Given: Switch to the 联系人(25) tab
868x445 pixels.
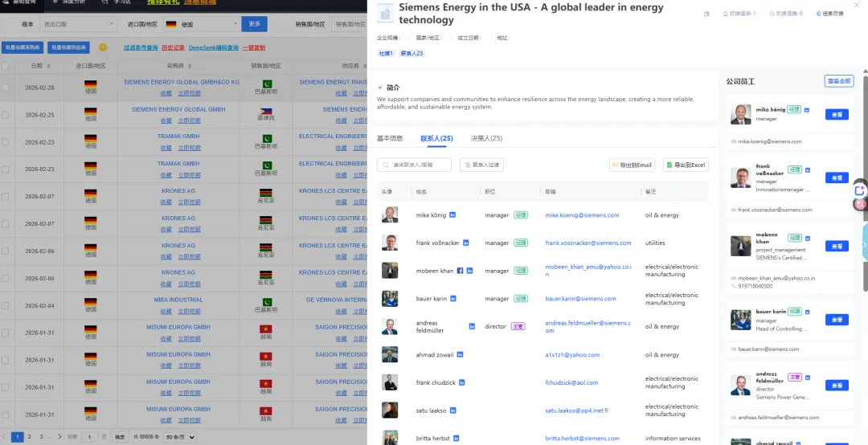Looking at the screenshot, I should [x=436, y=138].
